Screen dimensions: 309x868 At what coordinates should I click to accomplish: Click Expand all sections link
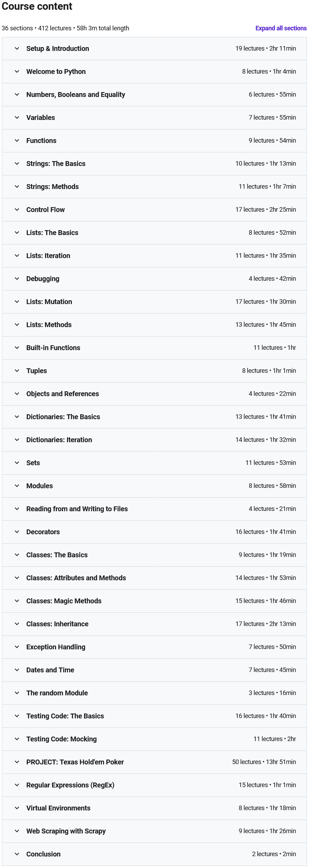pos(281,28)
